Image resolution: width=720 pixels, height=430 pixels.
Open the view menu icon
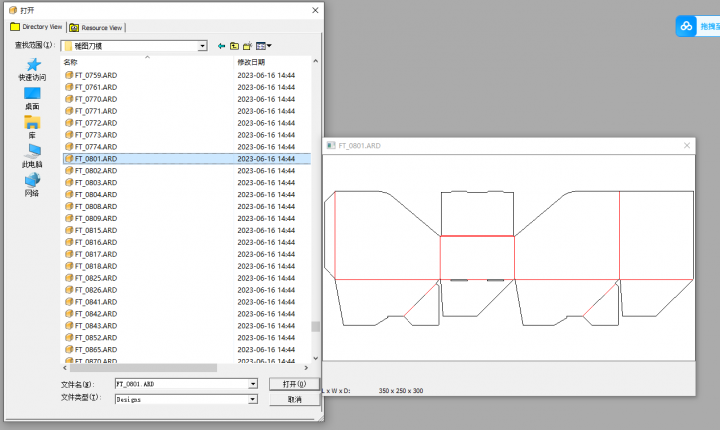click(x=263, y=46)
